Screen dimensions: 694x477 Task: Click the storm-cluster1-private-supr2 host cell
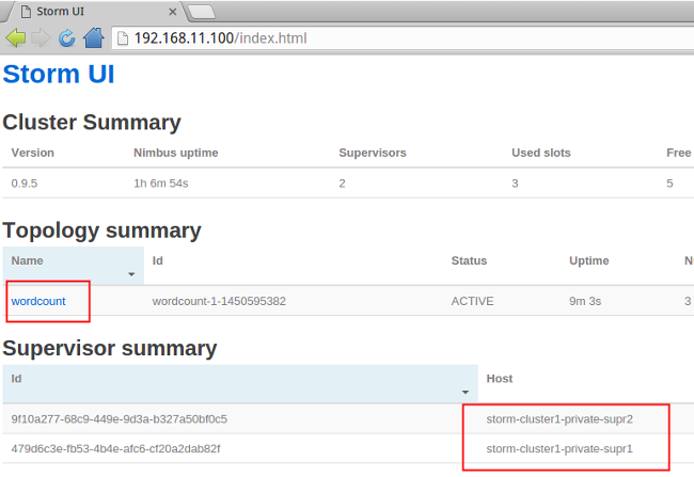click(x=559, y=419)
